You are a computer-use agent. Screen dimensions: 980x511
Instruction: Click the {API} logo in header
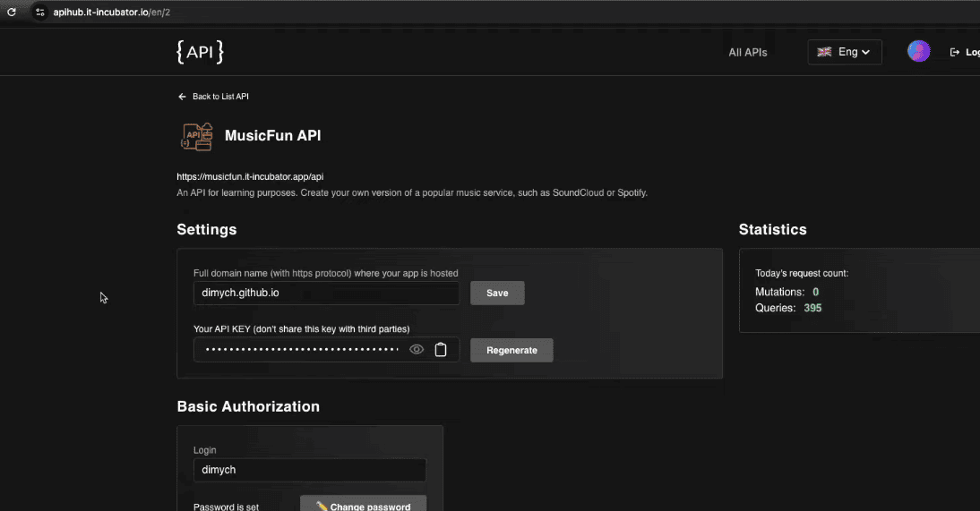(x=200, y=52)
